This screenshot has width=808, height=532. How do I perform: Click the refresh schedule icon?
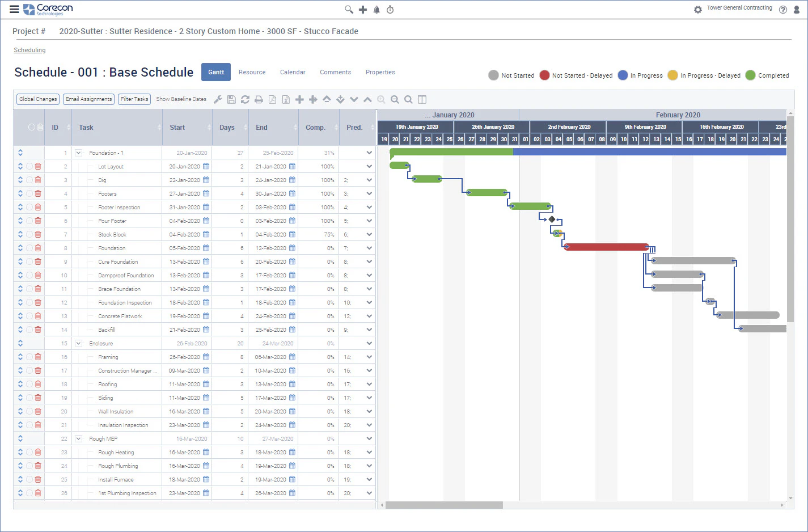click(x=245, y=99)
